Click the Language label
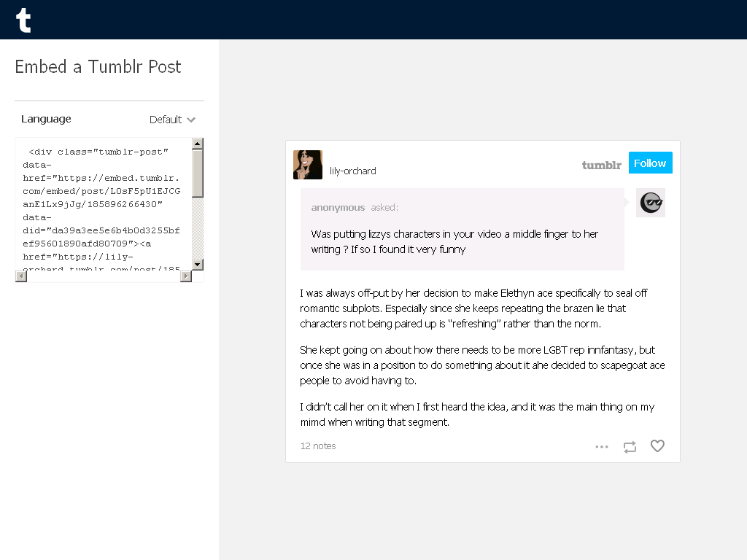This screenshot has height=560, width=747. tap(46, 119)
